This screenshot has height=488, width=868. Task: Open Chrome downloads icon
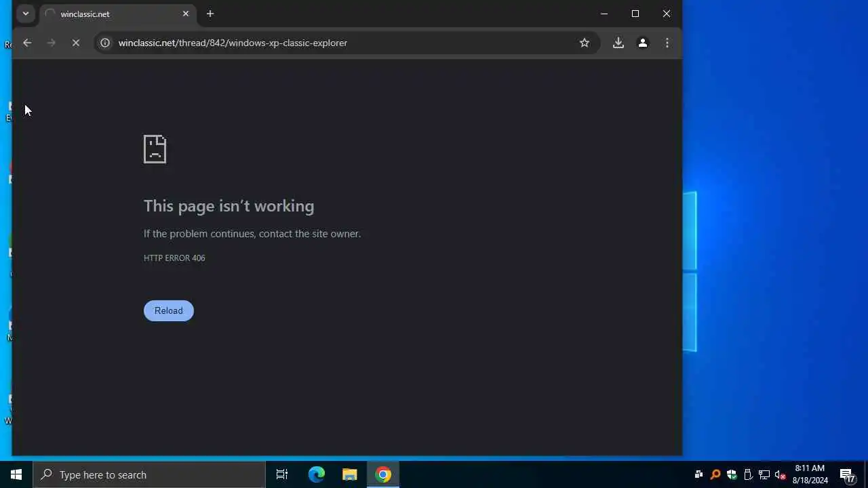[618, 43]
